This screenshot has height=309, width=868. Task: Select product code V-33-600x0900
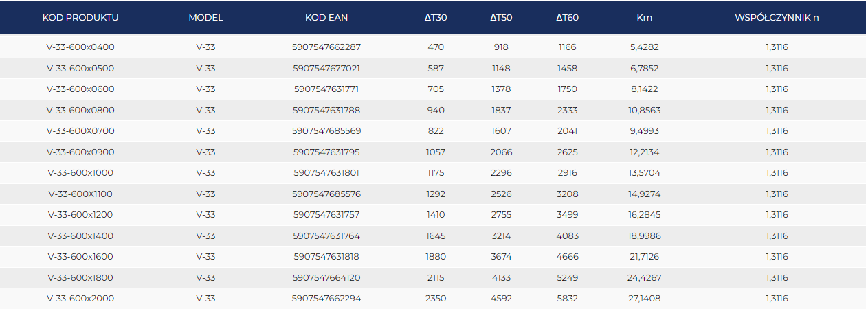[80, 152]
